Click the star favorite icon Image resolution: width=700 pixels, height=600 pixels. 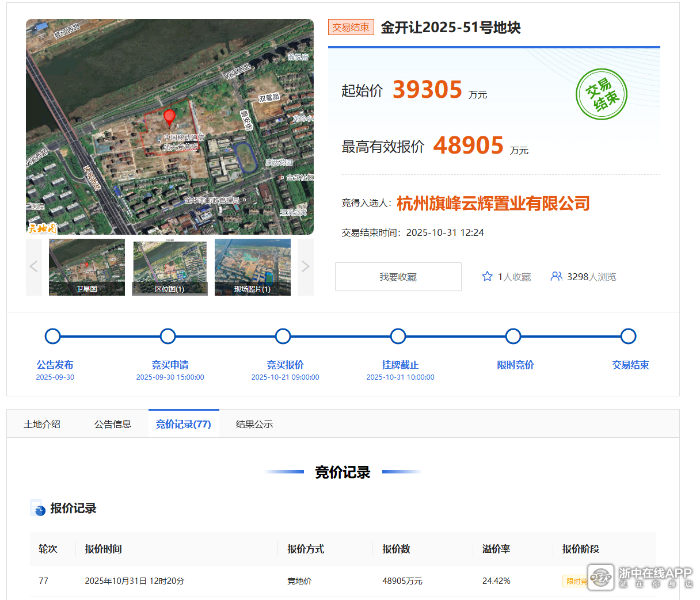tap(487, 277)
